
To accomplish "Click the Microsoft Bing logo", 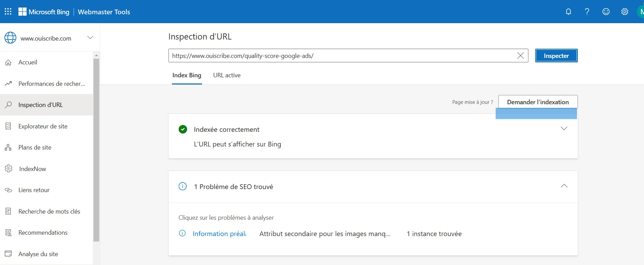I will click(44, 12).
